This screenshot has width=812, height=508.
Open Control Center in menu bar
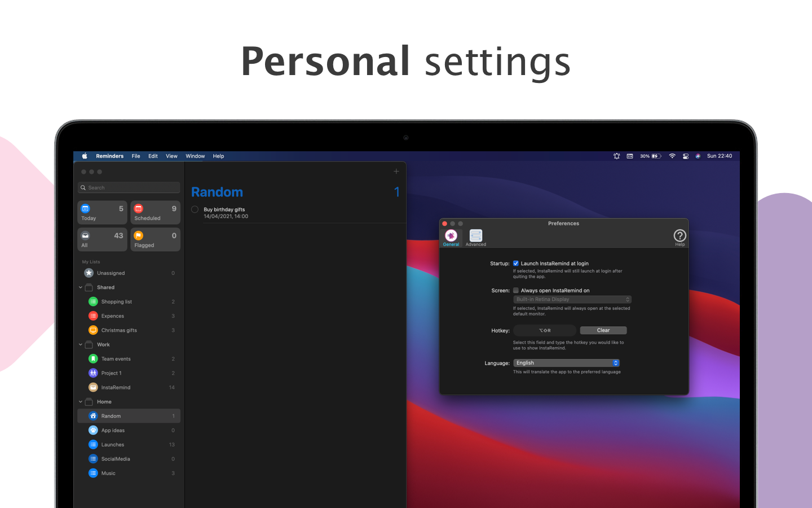click(685, 156)
